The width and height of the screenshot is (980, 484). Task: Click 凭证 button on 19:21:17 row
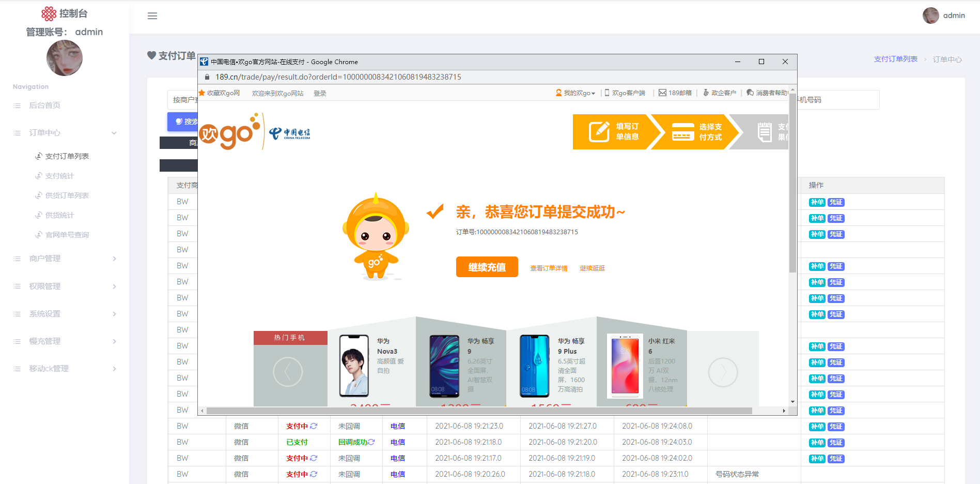pyautogui.click(x=836, y=459)
